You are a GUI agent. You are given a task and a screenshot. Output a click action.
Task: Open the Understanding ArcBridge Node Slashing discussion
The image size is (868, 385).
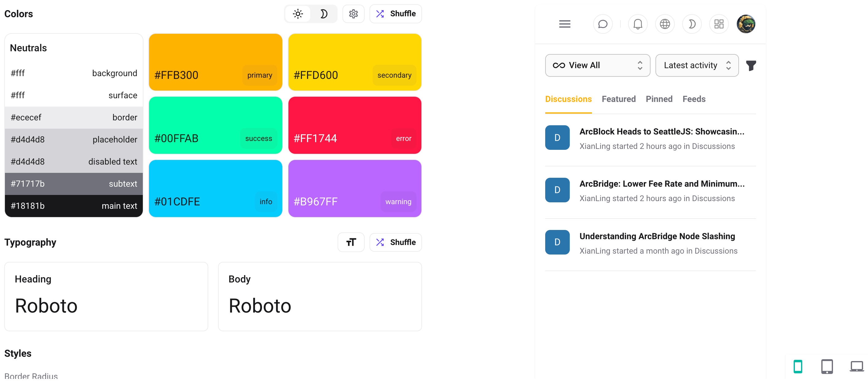click(x=657, y=236)
